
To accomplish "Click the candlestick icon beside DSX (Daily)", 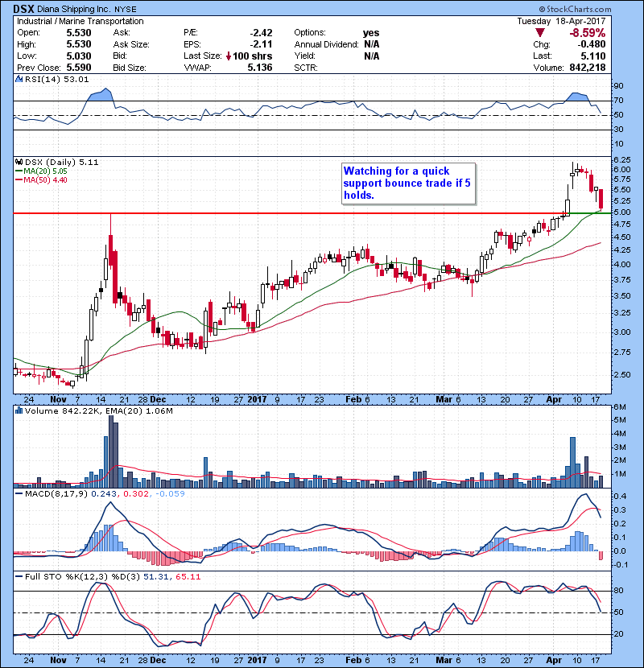I will click(x=19, y=163).
